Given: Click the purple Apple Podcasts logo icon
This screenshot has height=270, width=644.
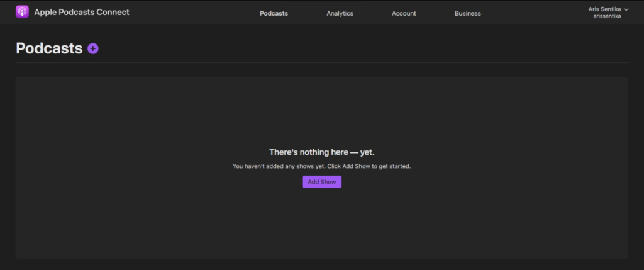Looking at the screenshot, I should click(x=22, y=12).
